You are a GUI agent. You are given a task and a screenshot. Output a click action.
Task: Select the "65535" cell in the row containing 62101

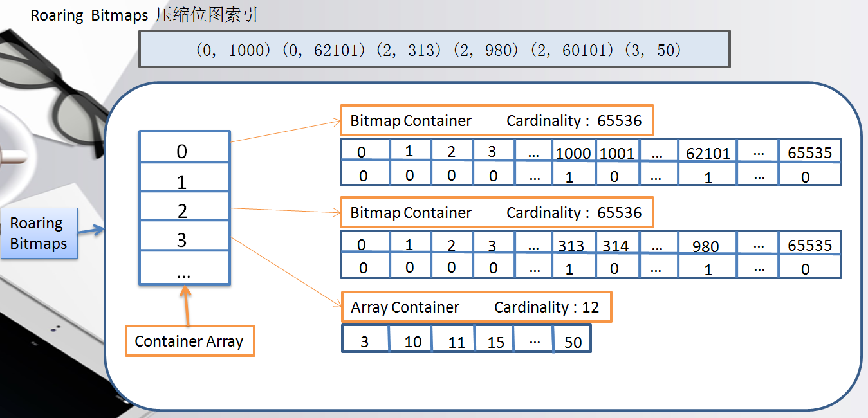pos(809,152)
